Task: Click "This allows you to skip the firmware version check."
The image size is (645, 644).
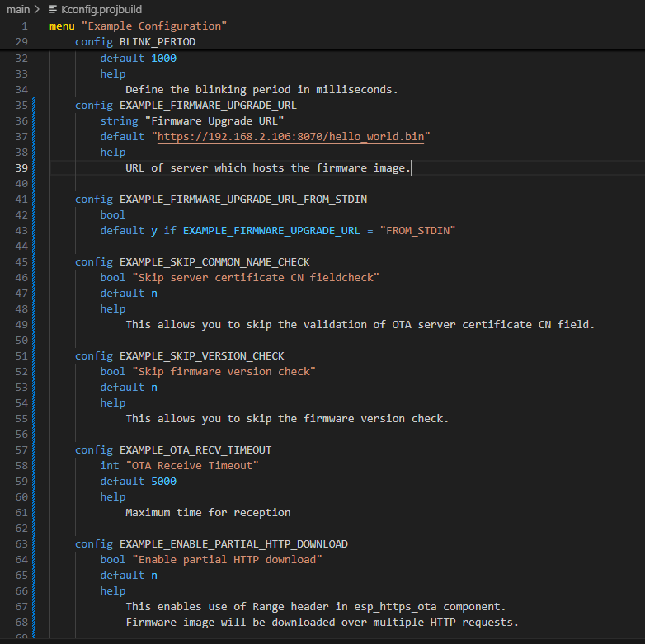Action: 287,419
